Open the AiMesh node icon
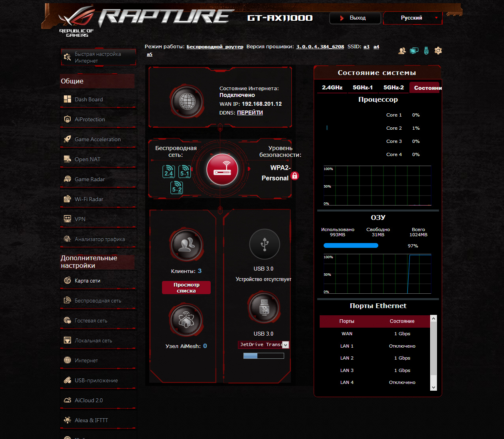 (x=186, y=320)
